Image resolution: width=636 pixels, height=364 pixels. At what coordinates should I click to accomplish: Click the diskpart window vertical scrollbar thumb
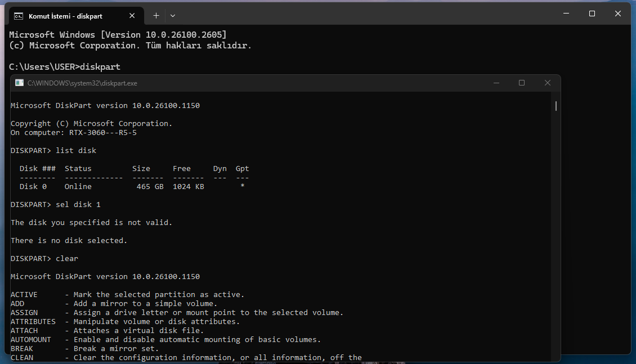(x=556, y=106)
